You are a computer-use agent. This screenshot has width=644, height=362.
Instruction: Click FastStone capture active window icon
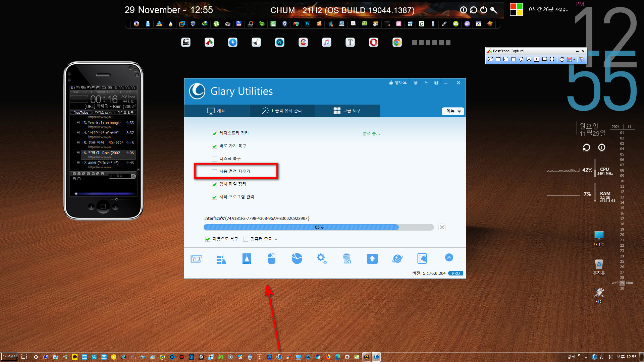coord(498,59)
